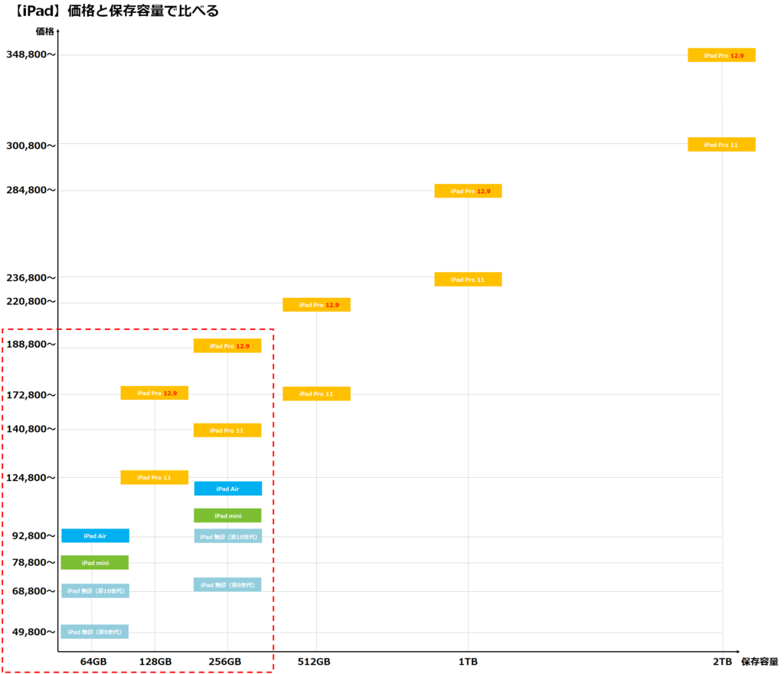Select the 128GB storage axis label

[155, 662]
